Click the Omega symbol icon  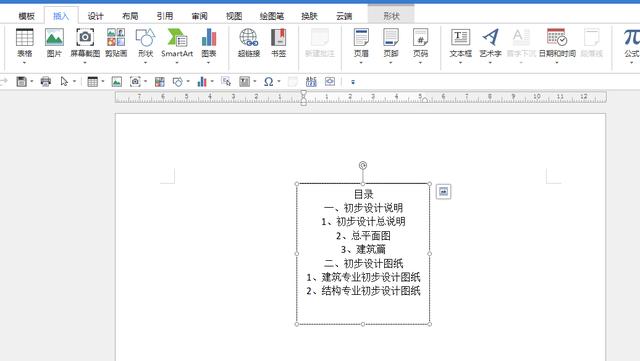pyautogui.click(x=268, y=82)
